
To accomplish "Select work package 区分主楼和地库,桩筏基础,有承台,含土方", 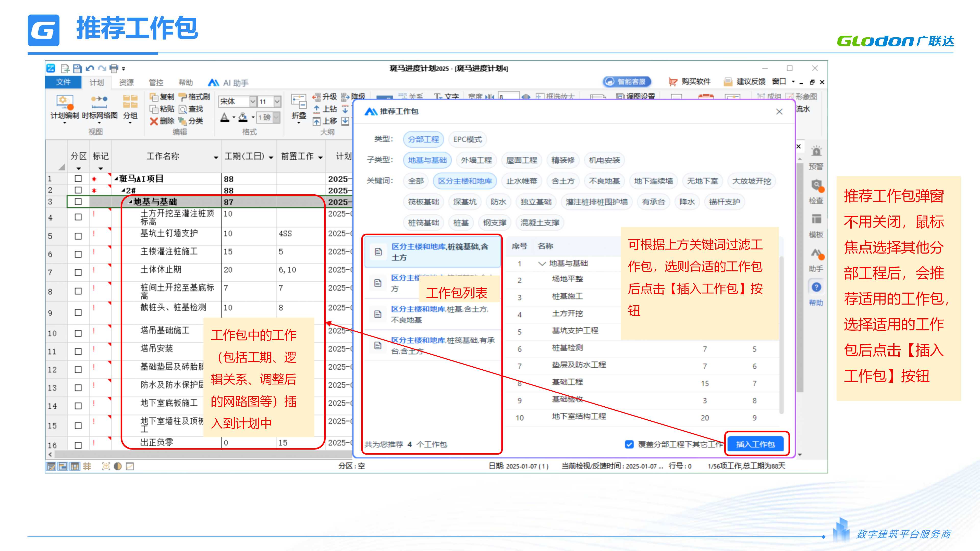I will point(433,345).
